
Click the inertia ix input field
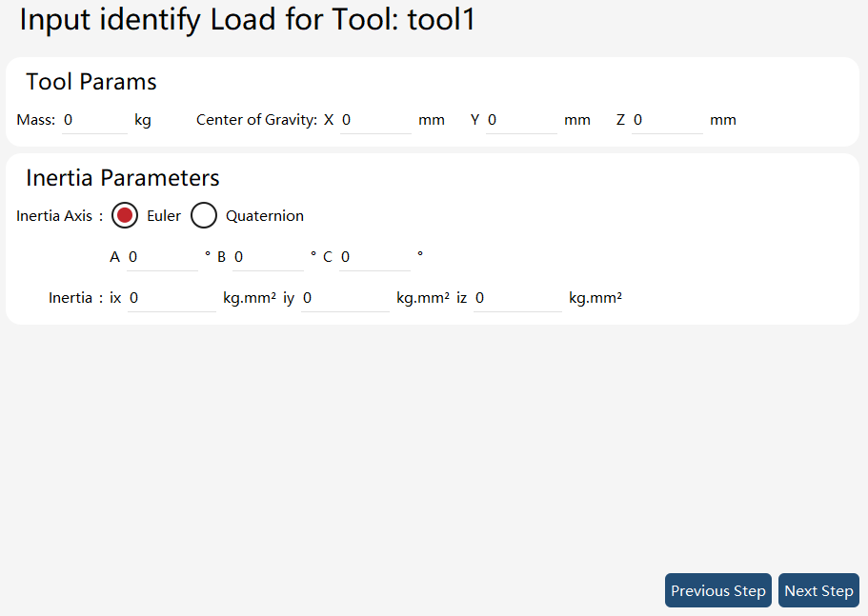[172, 298]
